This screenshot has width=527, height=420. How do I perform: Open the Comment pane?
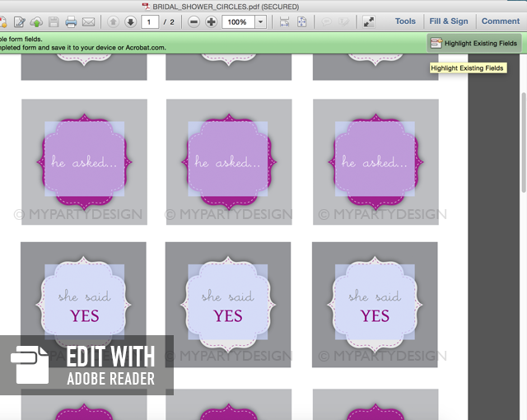pos(501,21)
